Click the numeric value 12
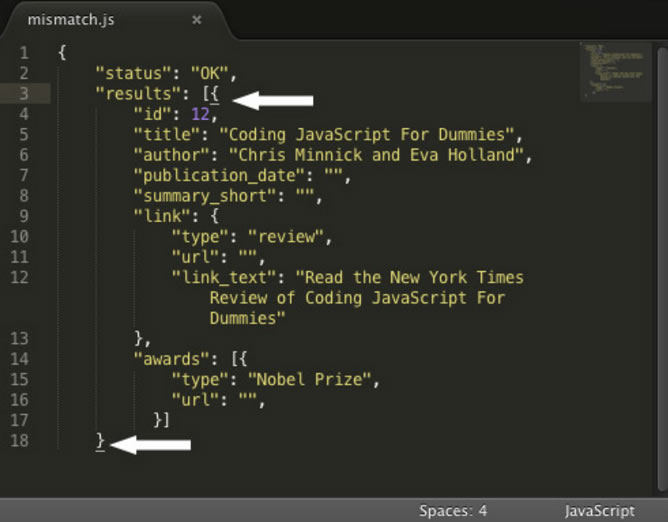Screen dimensions: 668x522 coord(200,114)
